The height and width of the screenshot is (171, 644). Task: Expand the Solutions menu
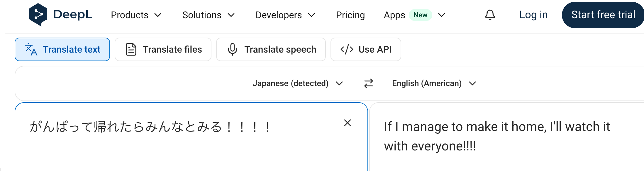point(209,15)
